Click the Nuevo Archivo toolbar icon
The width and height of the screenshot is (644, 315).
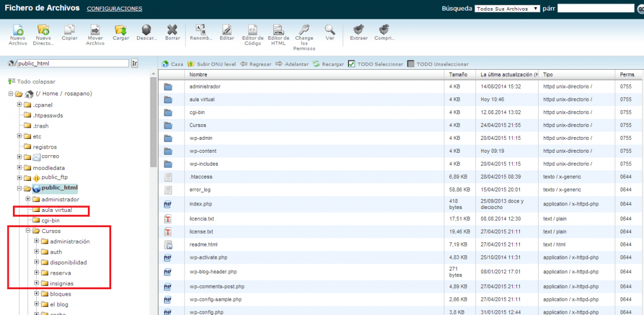(18, 30)
